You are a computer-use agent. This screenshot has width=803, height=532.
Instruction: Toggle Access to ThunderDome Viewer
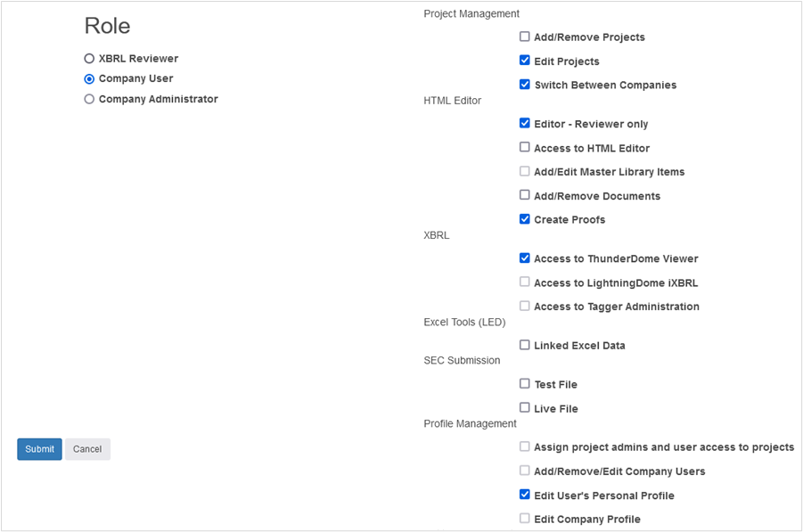click(x=525, y=258)
